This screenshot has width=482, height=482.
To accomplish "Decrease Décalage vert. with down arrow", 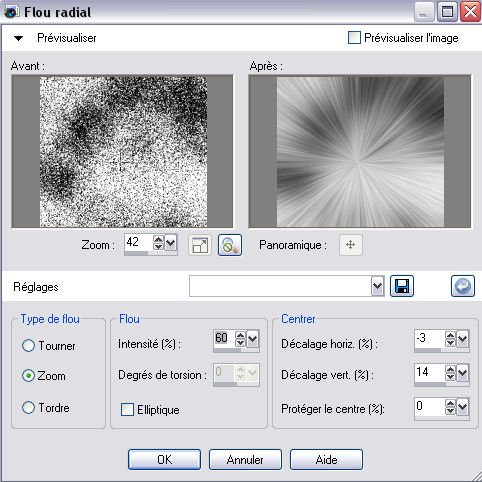I will [x=450, y=377].
